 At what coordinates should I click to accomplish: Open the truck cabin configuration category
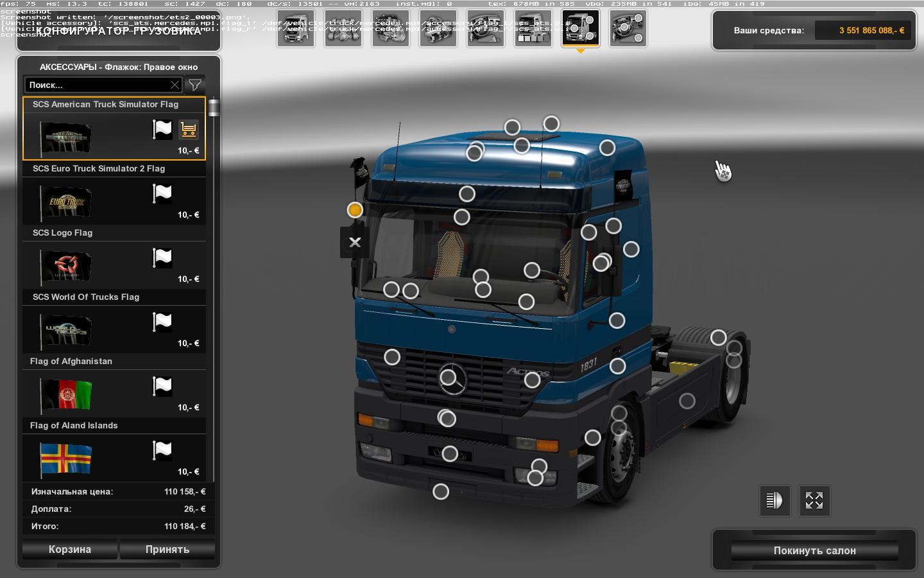coord(296,28)
